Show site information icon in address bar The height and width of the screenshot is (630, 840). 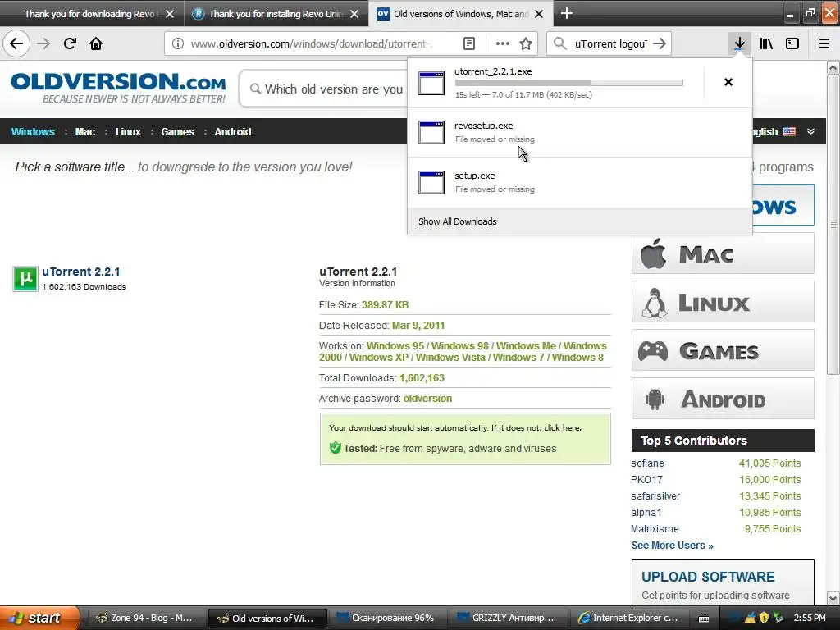click(x=178, y=43)
